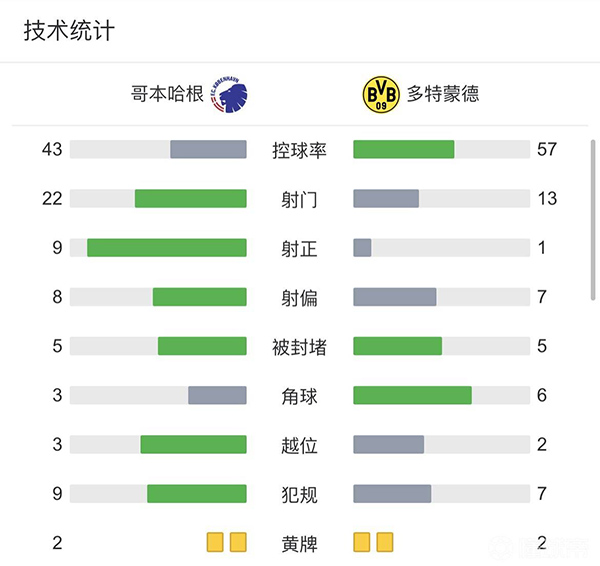The width and height of the screenshot is (600, 566).
Task: Click Dortmund's green 角球 corners bar
Action: coord(412,395)
